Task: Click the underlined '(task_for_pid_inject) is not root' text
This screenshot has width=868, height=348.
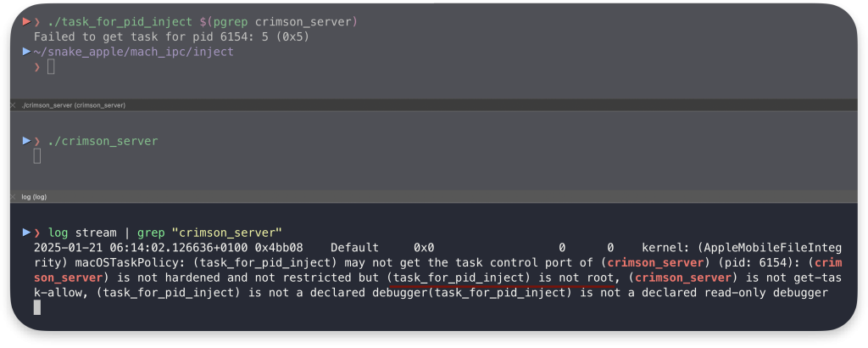Action: pyautogui.click(x=500, y=277)
